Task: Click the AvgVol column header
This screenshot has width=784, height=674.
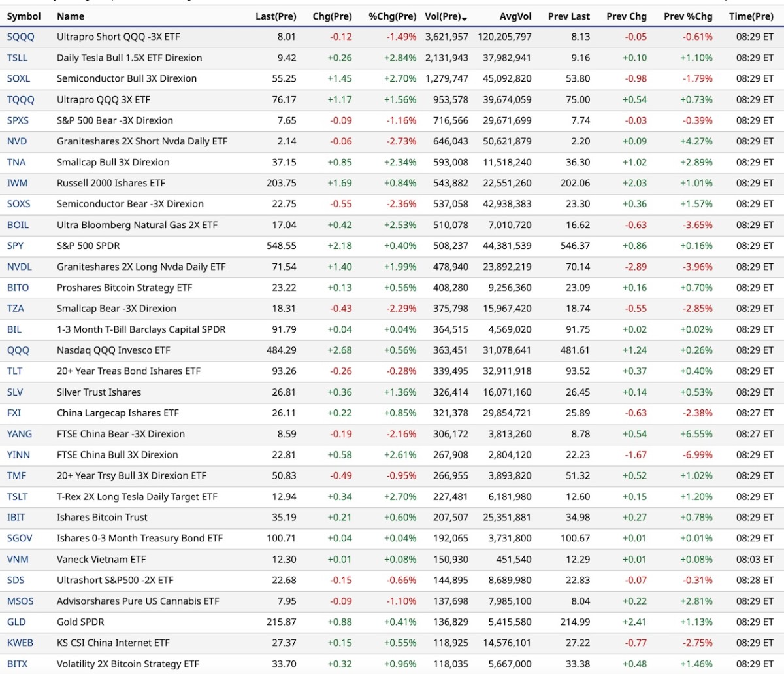Action: click(515, 16)
